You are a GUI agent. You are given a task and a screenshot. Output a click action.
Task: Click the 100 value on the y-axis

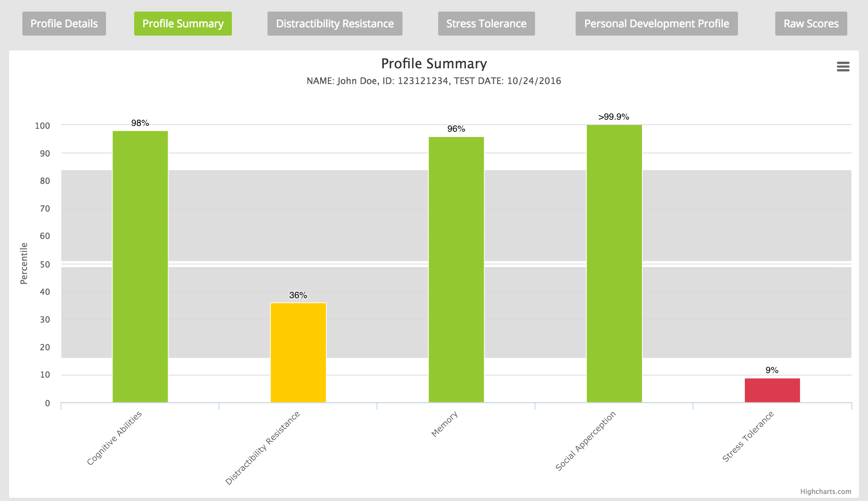pos(42,126)
